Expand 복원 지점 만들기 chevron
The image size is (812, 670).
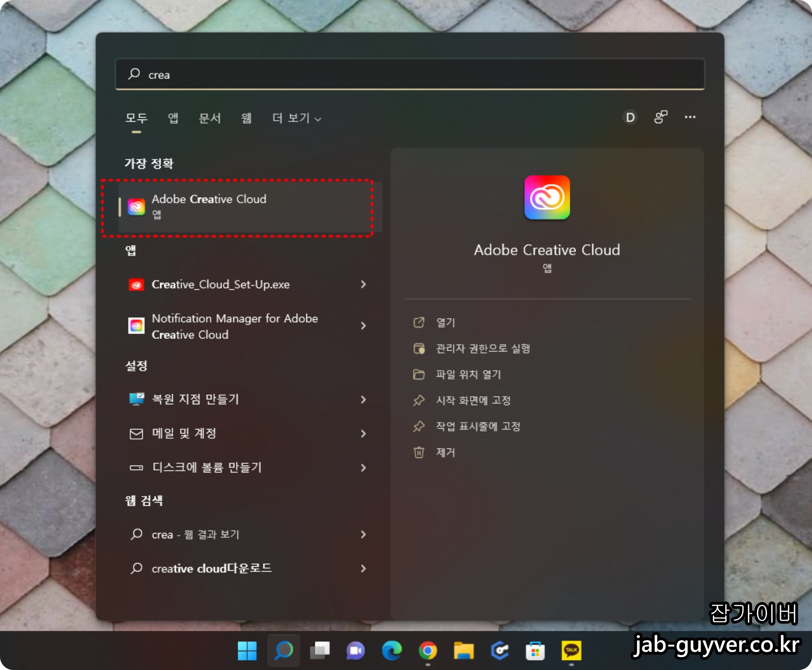point(364,399)
